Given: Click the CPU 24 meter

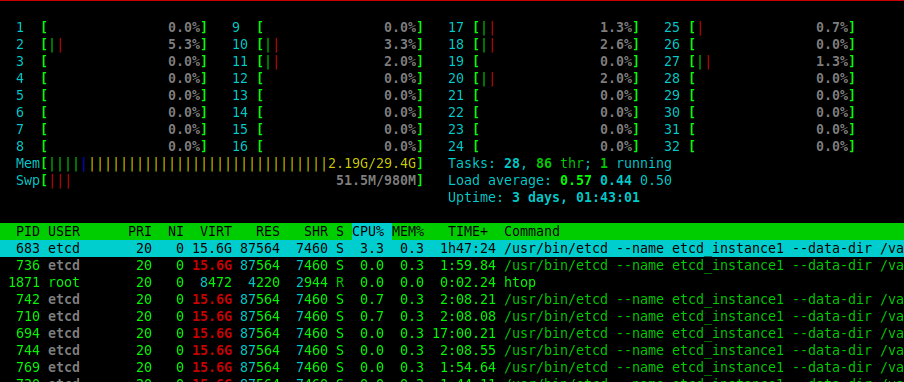Looking at the screenshot, I should coord(544,146).
